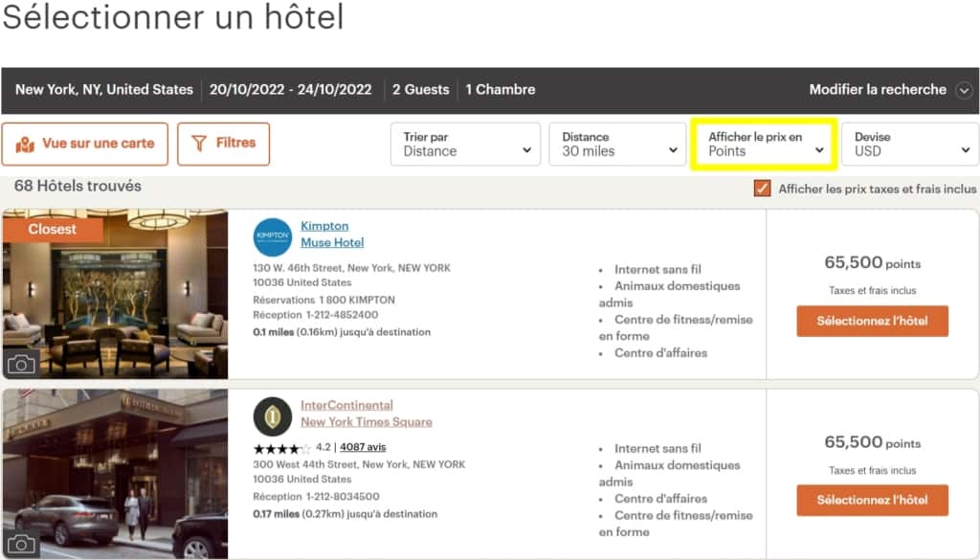Click the InterContinental star rating
980x560 pixels.
click(281, 447)
